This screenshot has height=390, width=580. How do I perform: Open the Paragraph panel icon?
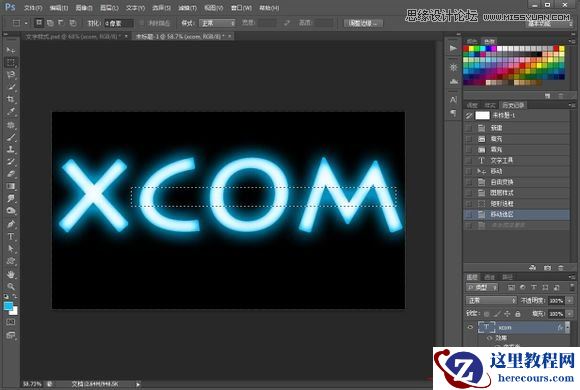tap(453, 113)
